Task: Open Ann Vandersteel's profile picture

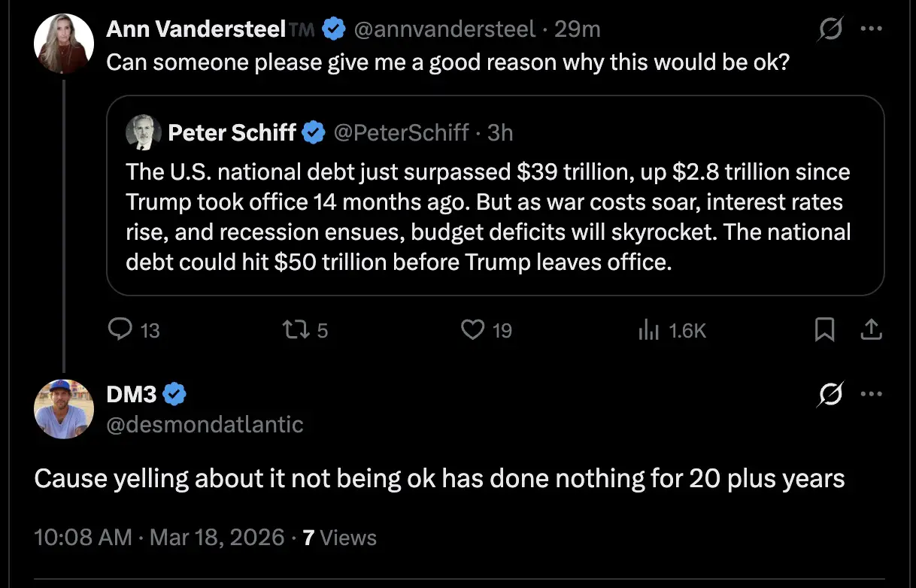Action: tap(64, 43)
